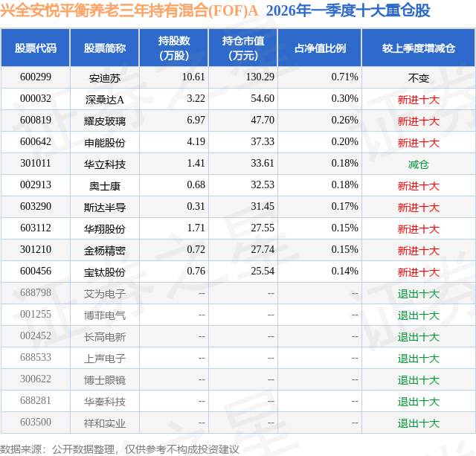Select stock code 600819
This screenshot has width=476, height=456.
click(x=36, y=120)
